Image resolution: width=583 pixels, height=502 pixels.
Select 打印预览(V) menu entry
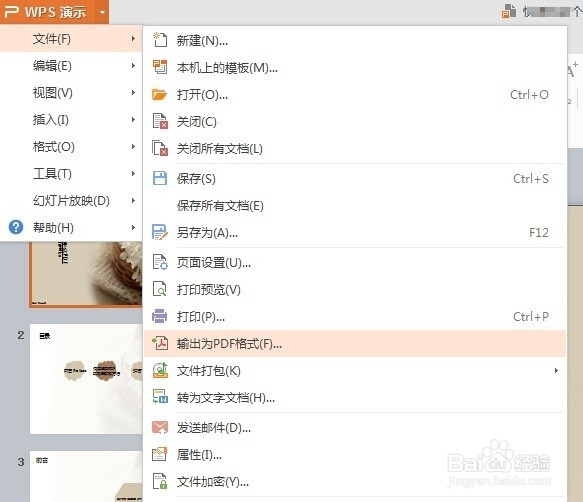355,289
